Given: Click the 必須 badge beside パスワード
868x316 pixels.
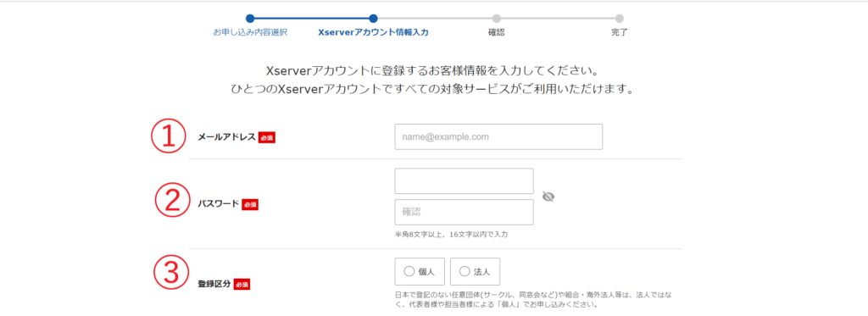Looking at the screenshot, I should (250, 204).
